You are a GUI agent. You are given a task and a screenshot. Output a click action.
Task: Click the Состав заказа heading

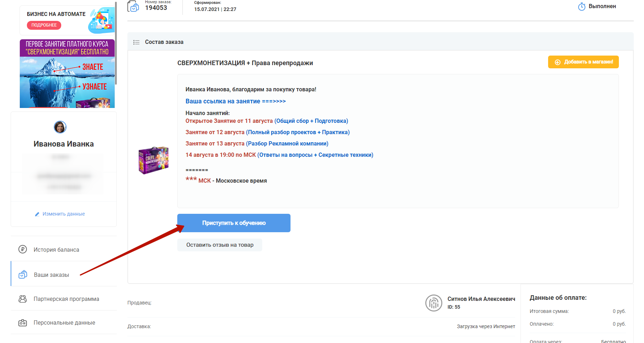point(164,42)
